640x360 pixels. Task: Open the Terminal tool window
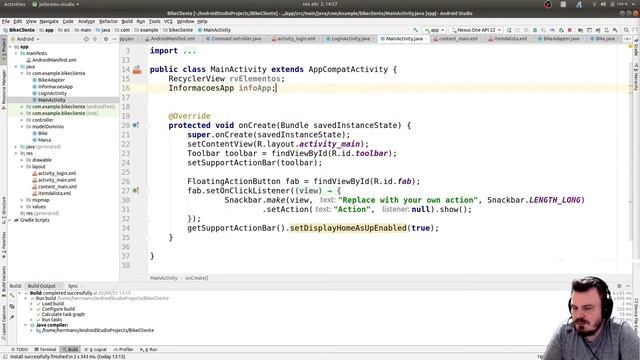(45, 350)
